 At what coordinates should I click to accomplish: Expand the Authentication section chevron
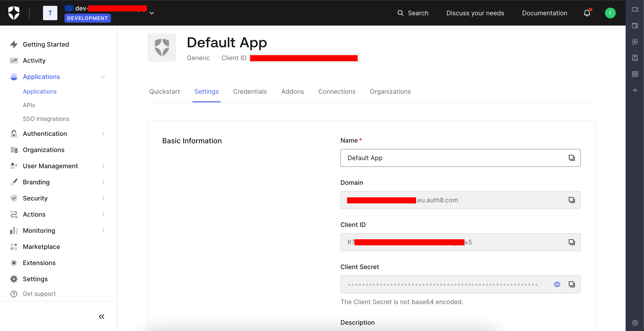103,134
